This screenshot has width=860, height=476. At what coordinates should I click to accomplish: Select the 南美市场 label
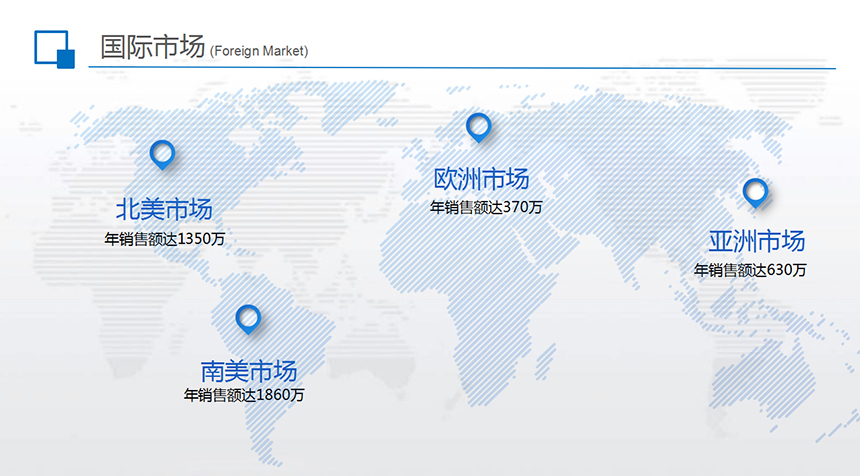tap(248, 372)
